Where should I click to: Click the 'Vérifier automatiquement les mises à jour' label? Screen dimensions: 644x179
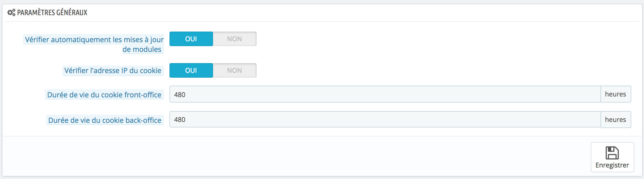pyautogui.click(x=94, y=39)
